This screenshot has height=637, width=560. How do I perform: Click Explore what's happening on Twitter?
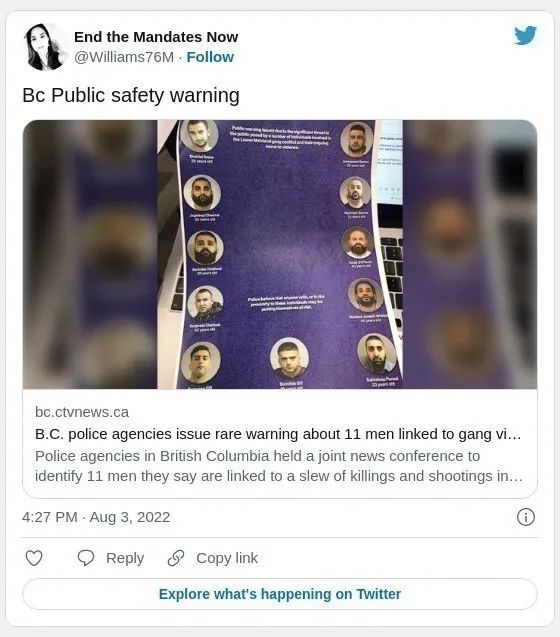click(280, 594)
